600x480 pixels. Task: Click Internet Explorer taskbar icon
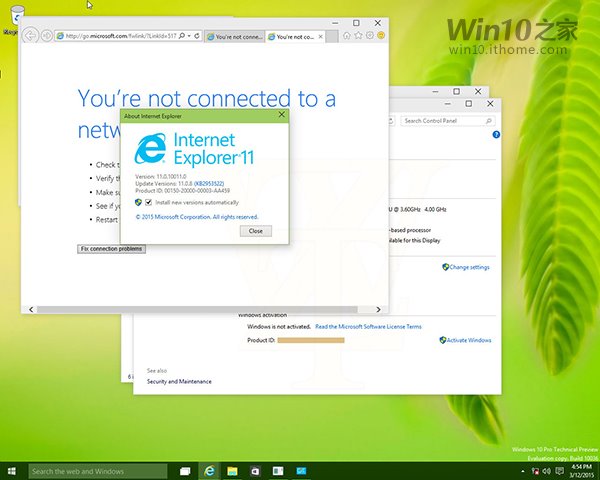point(209,471)
